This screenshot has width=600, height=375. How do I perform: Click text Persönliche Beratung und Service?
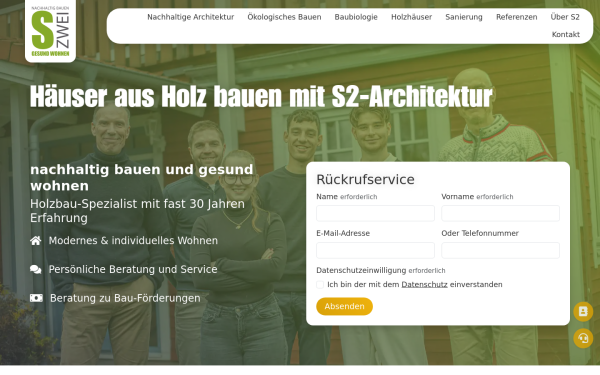click(x=133, y=269)
